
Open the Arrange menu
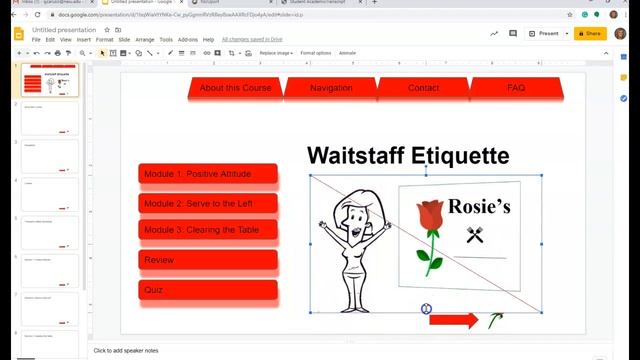coord(144,40)
